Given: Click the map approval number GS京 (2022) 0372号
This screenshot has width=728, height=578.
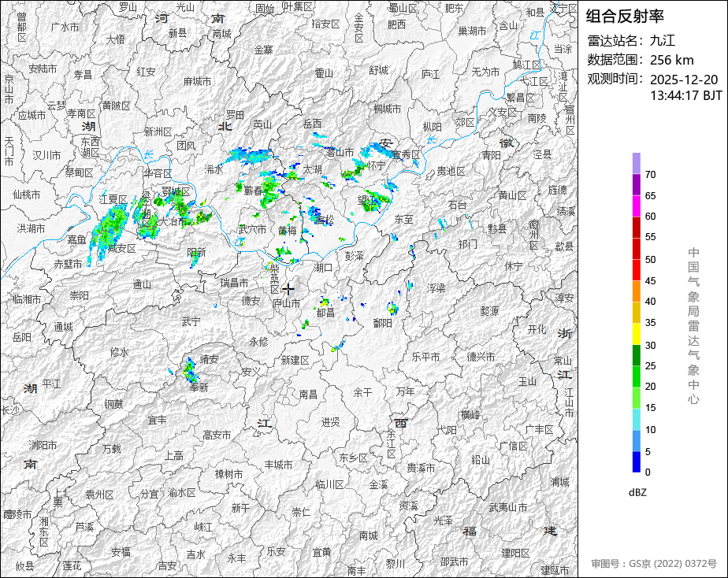Looking at the screenshot, I should click(x=654, y=564).
